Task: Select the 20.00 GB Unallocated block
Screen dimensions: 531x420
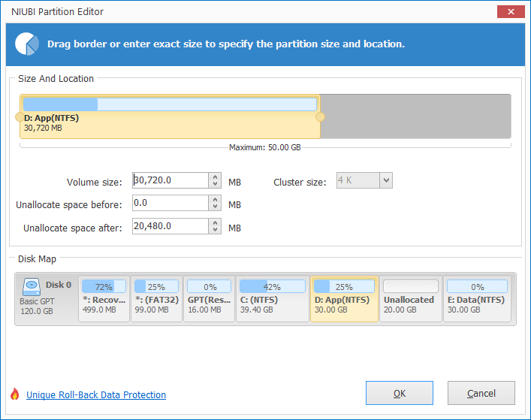Action: click(x=410, y=299)
